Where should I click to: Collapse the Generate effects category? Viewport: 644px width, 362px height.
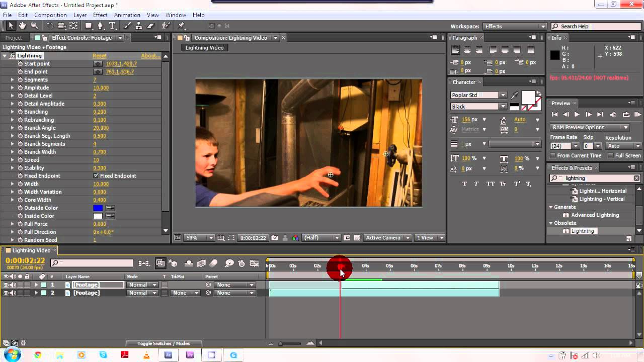point(551,207)
